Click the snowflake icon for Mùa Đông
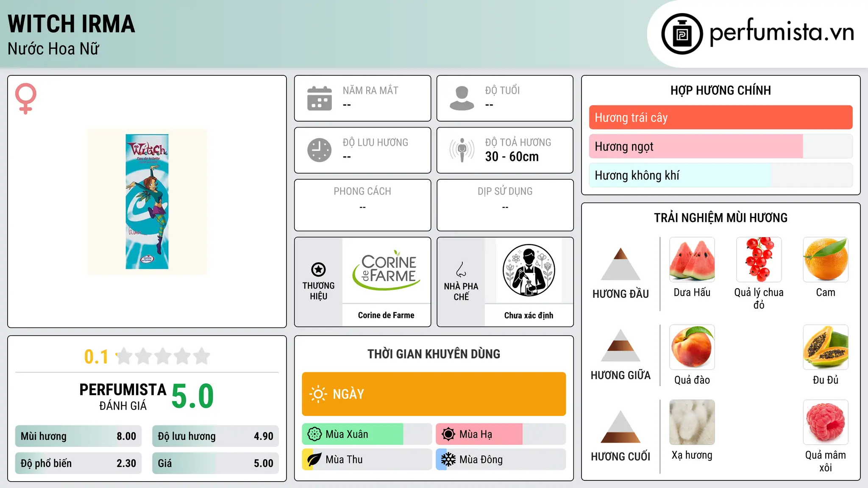Image resolution: width=868 pixels, height=488 pixels. point(448,460)
